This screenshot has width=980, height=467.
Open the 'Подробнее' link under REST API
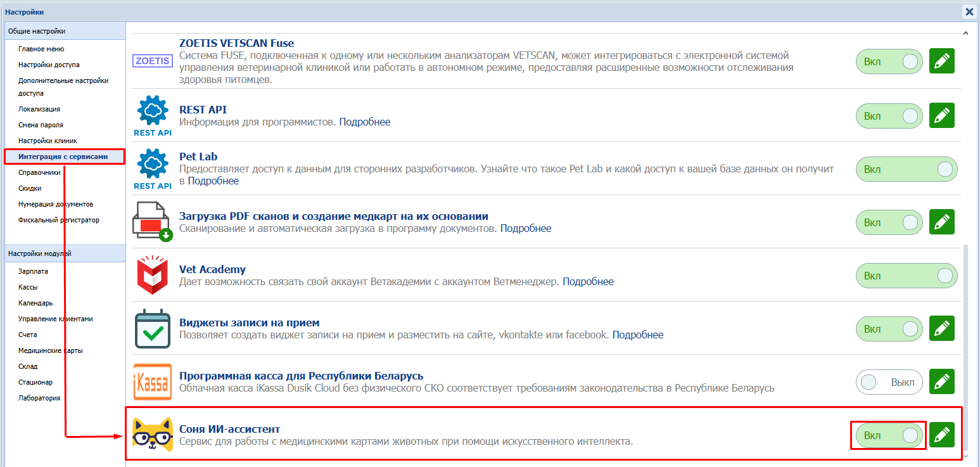coord(365,122)
